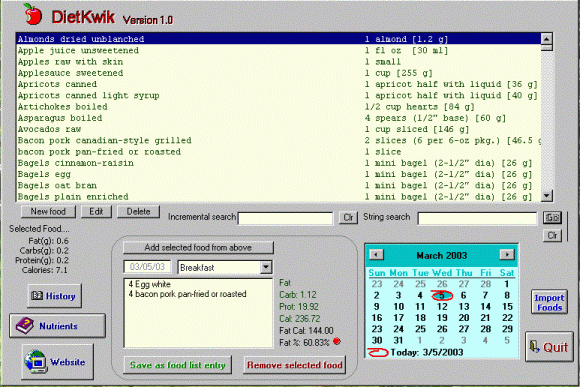Image resolution: width=580 pixels, height=387 pixels.
Task: Click the 03/05/03 date field
Action: (147, 267)
